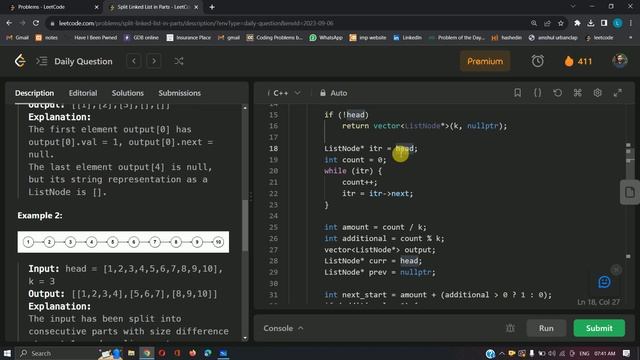Click the Premium button
This screenshot has width=640, height=360.
(x=485, y=61)
